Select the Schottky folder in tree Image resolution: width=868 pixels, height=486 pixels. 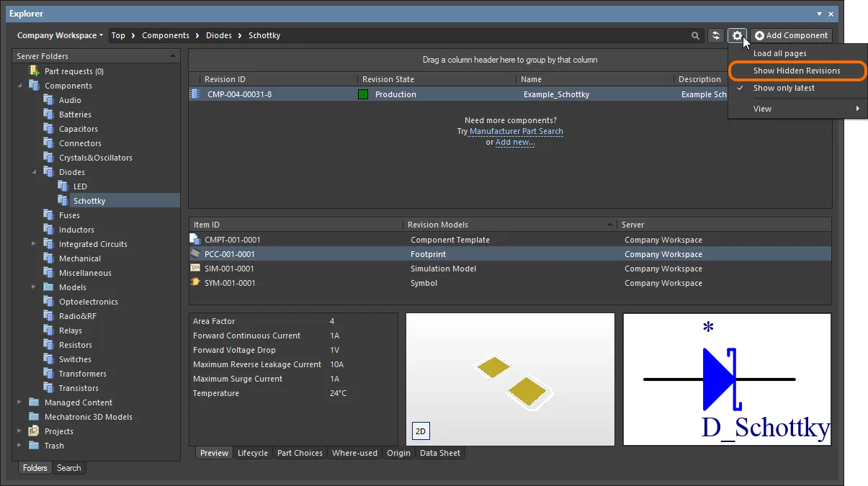tap(89, 201)
